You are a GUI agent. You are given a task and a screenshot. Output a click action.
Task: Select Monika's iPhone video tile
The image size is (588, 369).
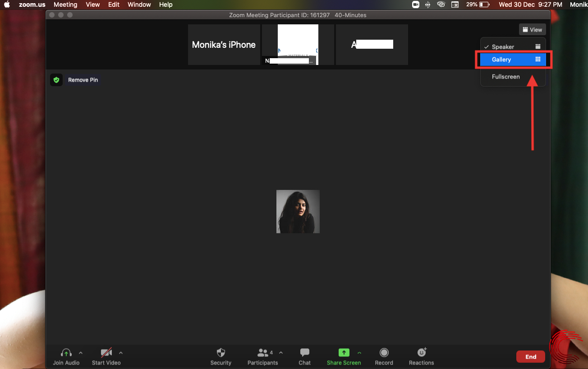point(224,44)
